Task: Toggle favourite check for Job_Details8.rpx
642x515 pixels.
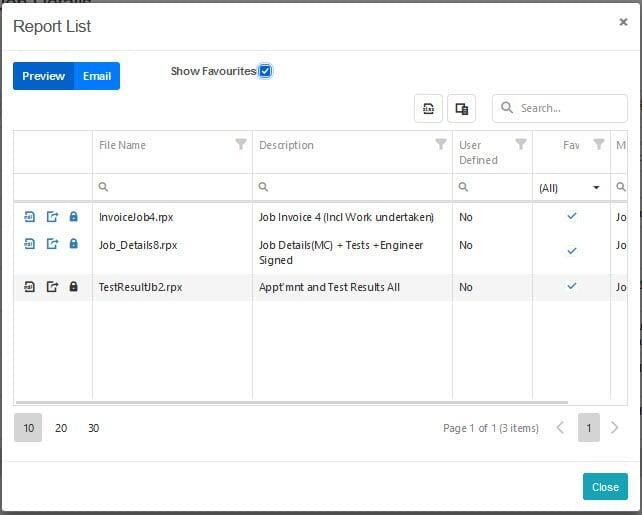Action: click(x=571, y=251)
